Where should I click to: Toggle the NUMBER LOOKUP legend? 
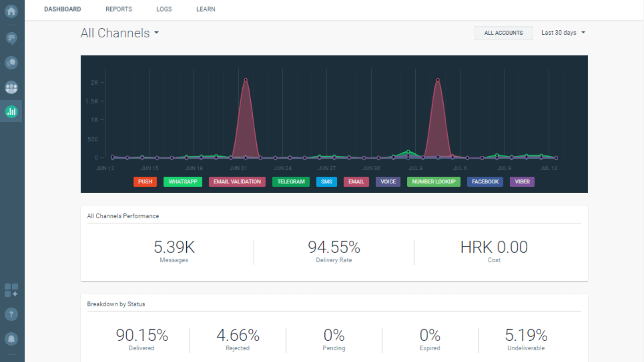pos(433,182)
